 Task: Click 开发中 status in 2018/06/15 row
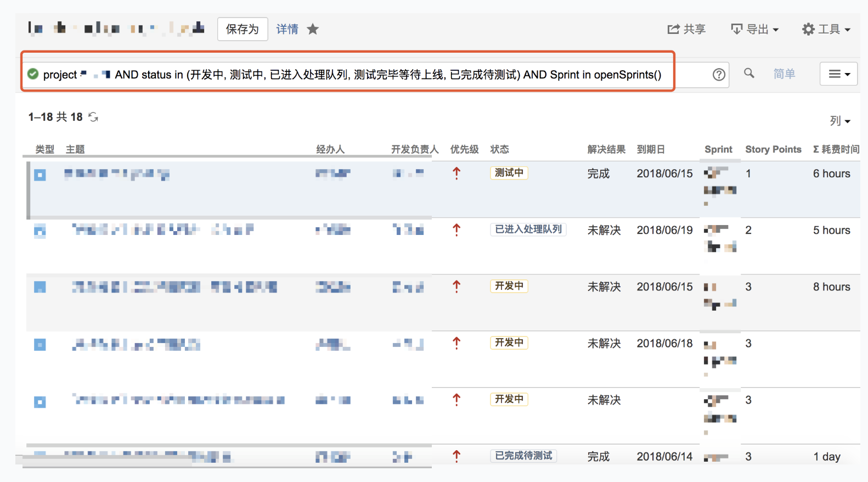509,286
